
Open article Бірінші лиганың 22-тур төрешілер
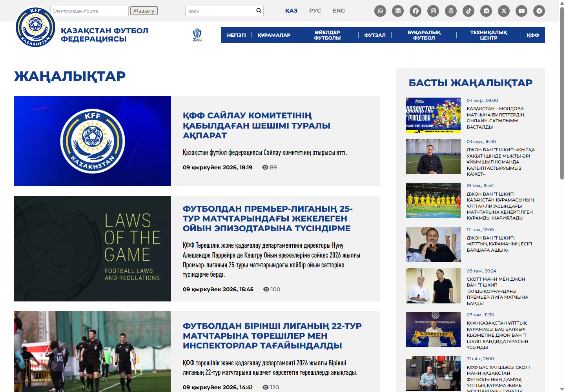pyautogui.click(x=272, y=336)
